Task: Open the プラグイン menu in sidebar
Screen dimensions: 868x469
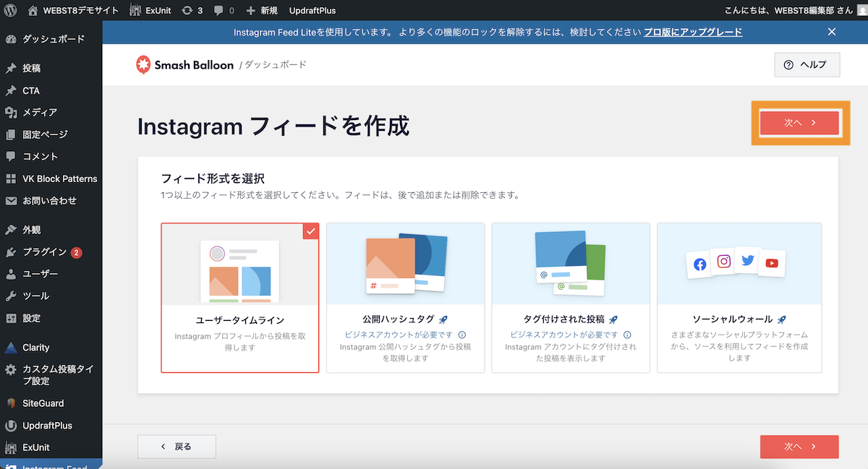Action: (44, 252)
